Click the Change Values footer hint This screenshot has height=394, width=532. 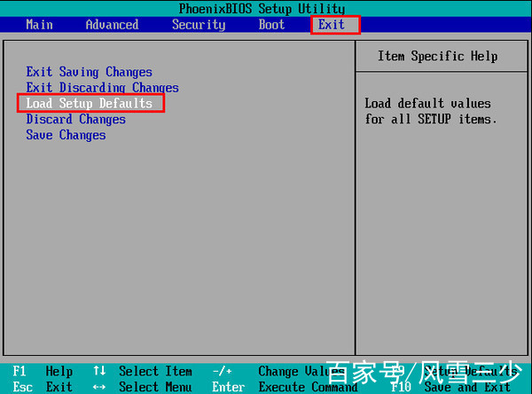(302, 371)
